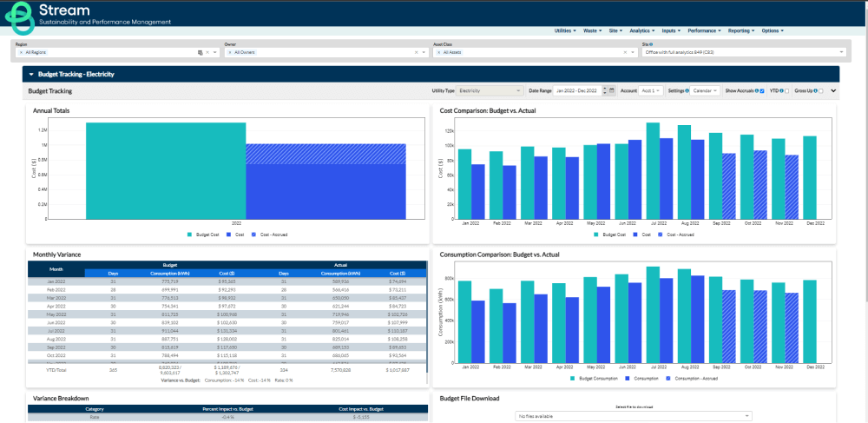
Task: Tick the Gross Up checkbox
Action: [821, 90]
